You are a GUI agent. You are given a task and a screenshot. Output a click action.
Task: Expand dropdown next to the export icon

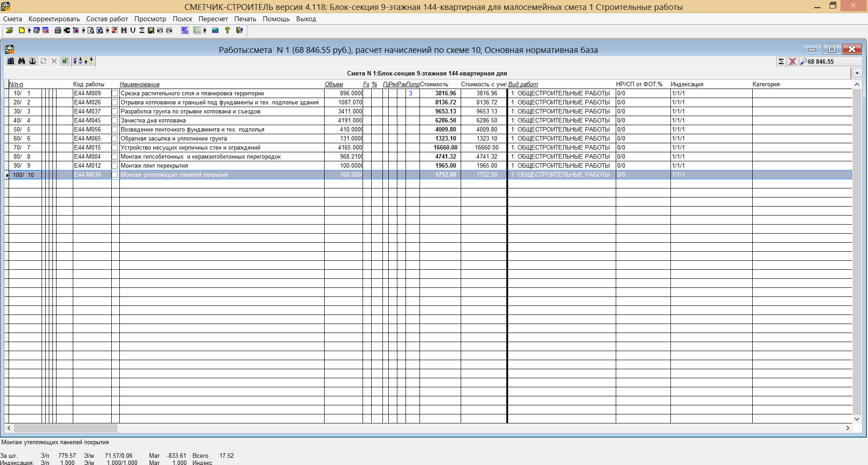coord(84,30)
